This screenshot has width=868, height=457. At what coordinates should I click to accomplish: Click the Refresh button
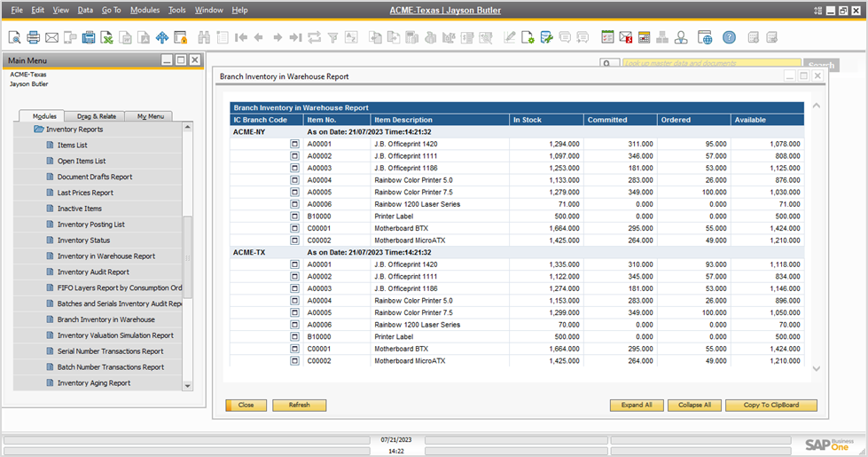300,405
